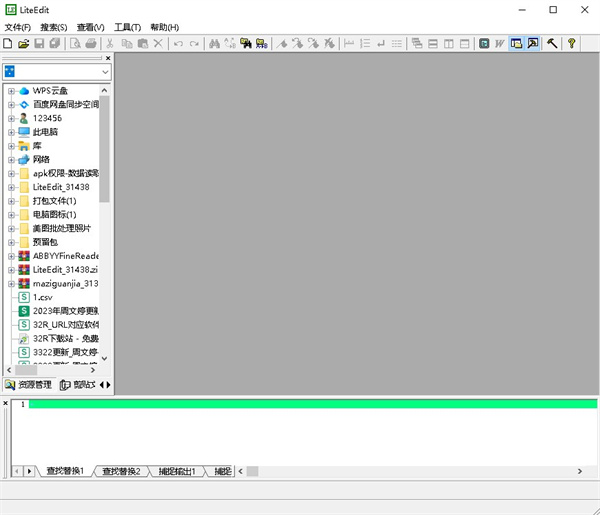600x515 pixels.
Task: Expand the WPS云盘 tree node
Action: pyautogui.click(x=11, y=91)
